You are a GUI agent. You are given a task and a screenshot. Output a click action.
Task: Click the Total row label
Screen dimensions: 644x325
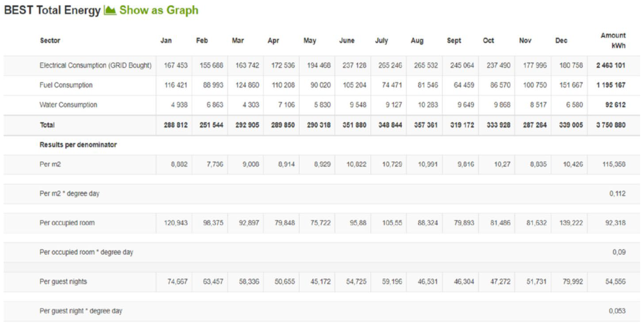point(47,125)
